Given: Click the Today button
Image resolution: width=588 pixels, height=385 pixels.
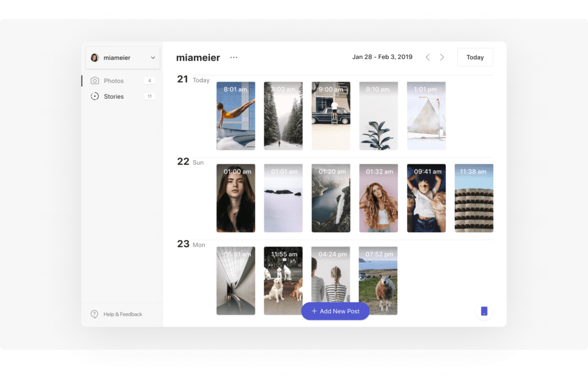Looking at the screenshot, I should [475, 57].
